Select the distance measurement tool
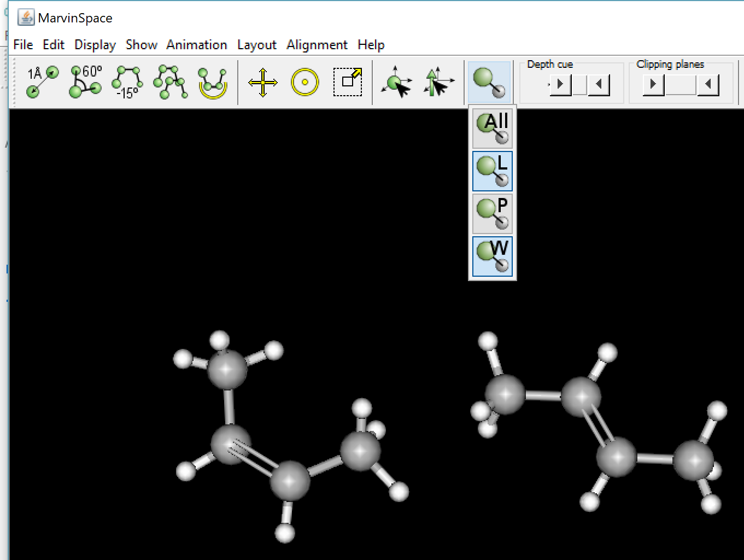744x560 pixels. 43,82
